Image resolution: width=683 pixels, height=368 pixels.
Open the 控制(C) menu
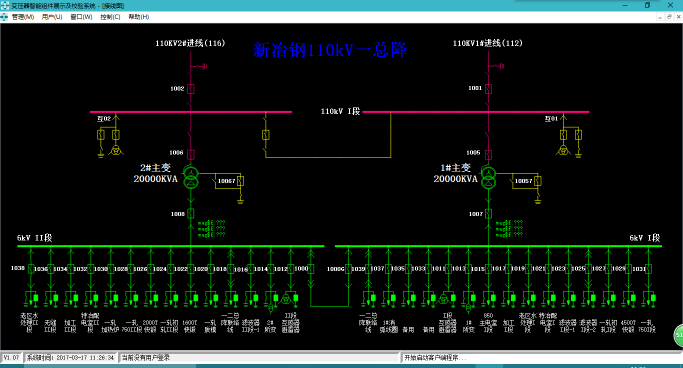pyautogui.click(x=110, y=17)
